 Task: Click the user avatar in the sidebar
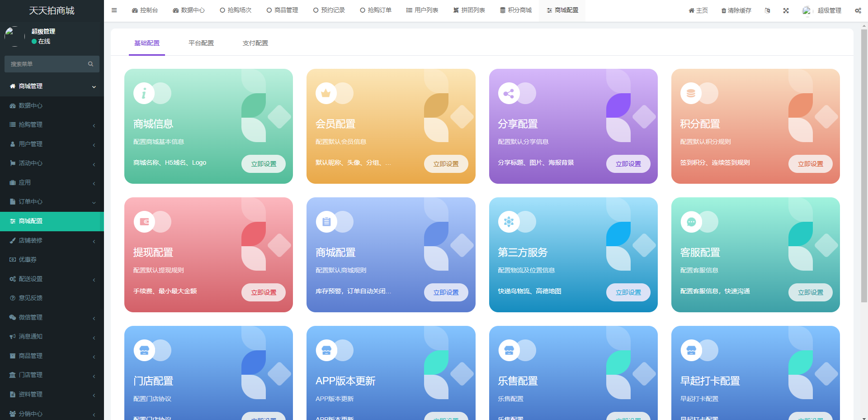click(x=14, y=36)
